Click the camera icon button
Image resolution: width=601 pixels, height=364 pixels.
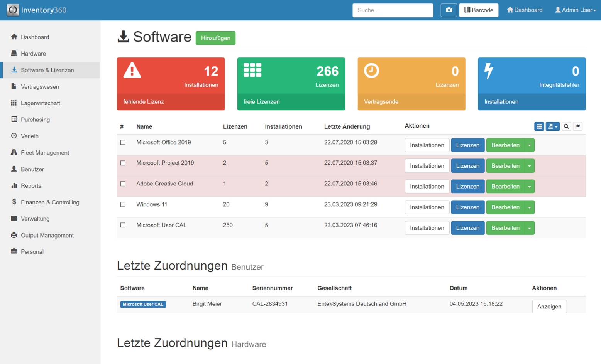click(449, 10)
